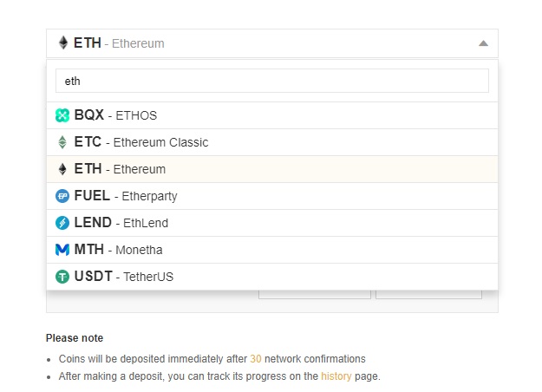The height and width of the screenshot is (392, 542).
Task: Click the FUEL Etherparty blue icon
Action: pyautogui.click(x=62, y=196)
